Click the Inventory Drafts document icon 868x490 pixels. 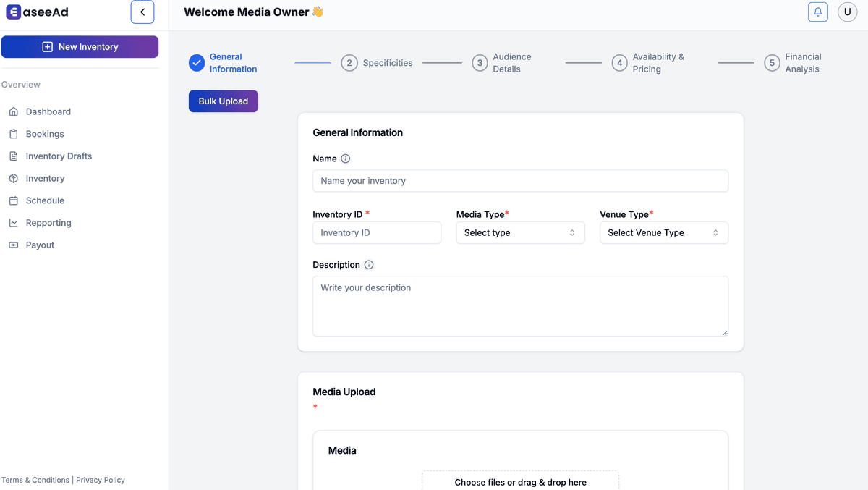(14, 156)
